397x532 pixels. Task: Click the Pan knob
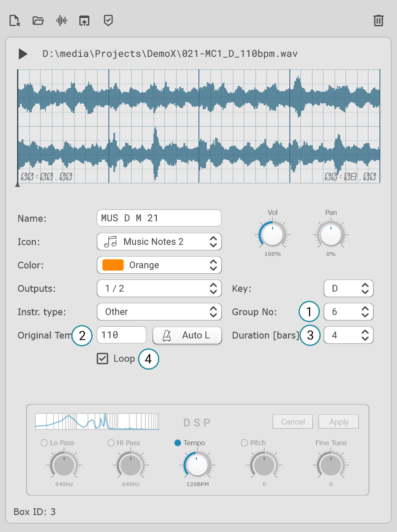[x=331, y=235]
